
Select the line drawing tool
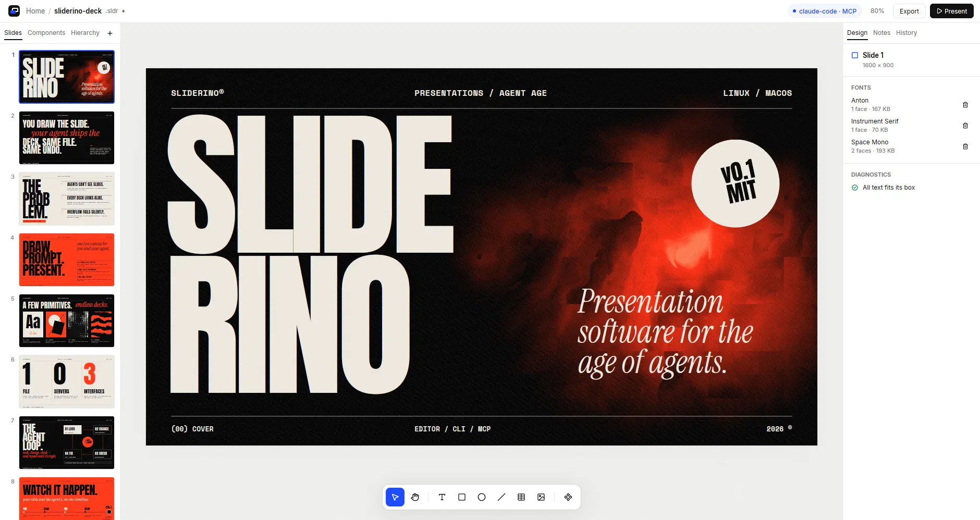501,497
